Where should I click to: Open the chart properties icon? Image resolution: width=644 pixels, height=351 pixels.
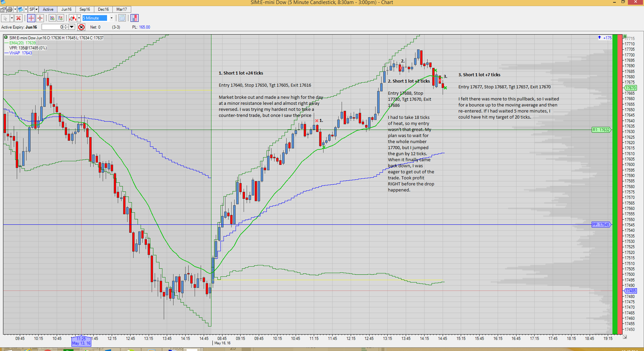3,9
